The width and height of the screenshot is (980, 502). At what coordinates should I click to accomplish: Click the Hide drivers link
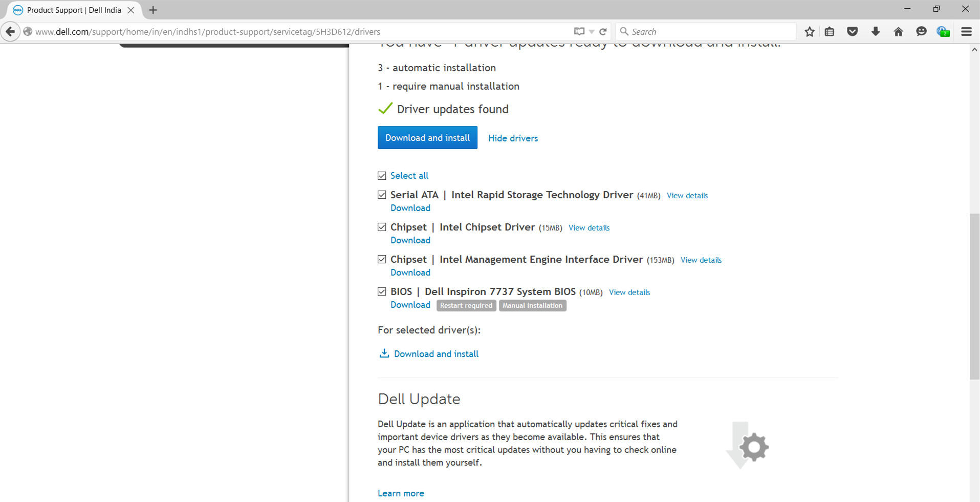click(x=513, y=138)
